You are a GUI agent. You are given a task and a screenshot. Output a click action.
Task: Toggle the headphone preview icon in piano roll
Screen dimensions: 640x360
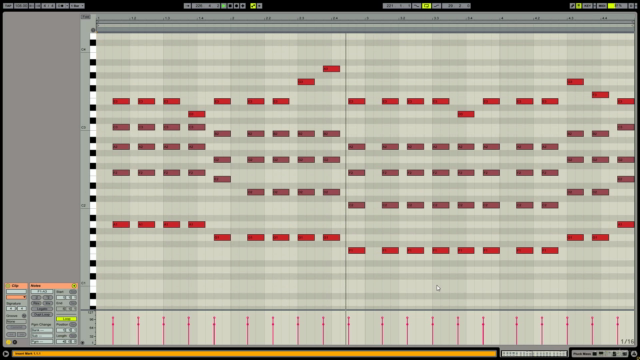[x=93, y=30]
